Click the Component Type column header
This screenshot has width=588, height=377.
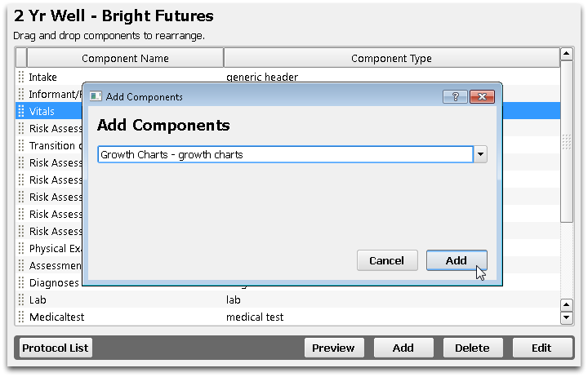click(x=391, y=58)
